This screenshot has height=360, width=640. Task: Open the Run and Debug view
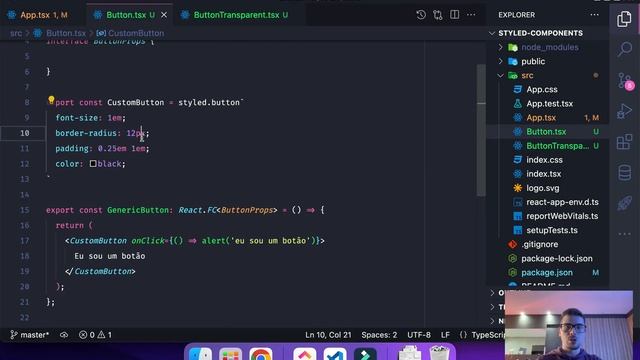coord(624,111)
